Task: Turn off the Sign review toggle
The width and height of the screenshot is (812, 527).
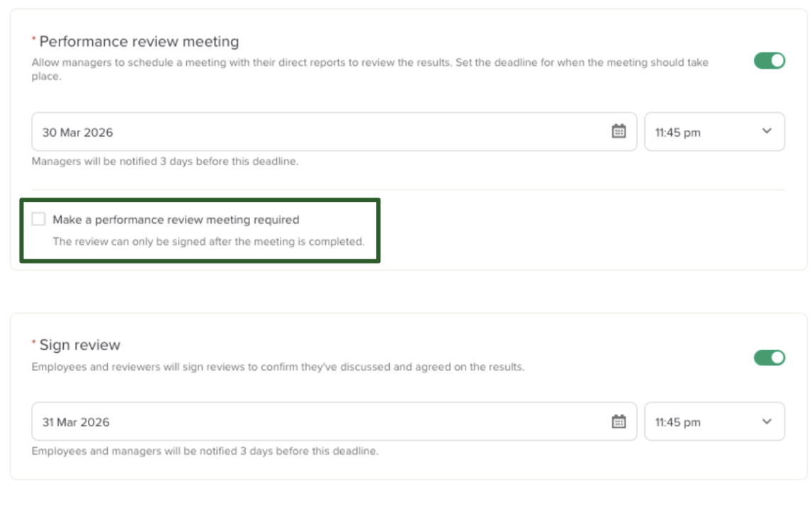Action: point(769,358)
